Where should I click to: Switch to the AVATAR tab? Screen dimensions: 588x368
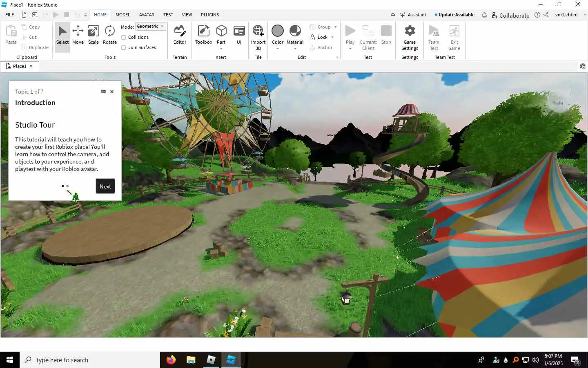147,15
